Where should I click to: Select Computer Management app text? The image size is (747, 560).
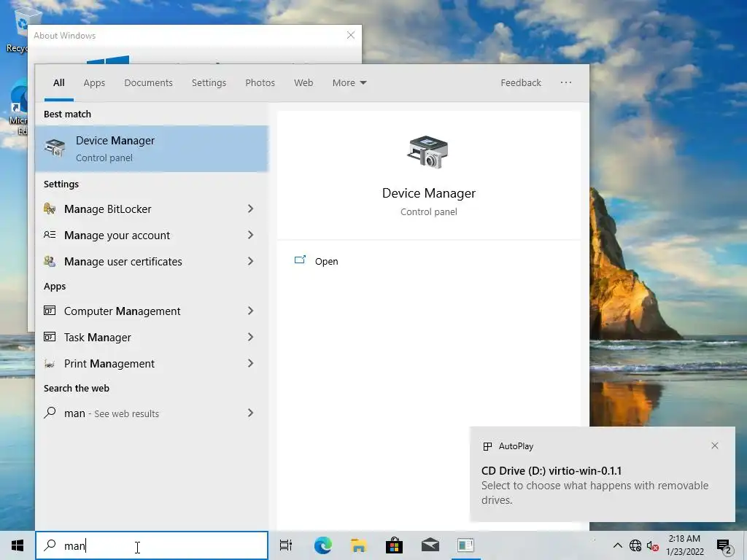122,311
